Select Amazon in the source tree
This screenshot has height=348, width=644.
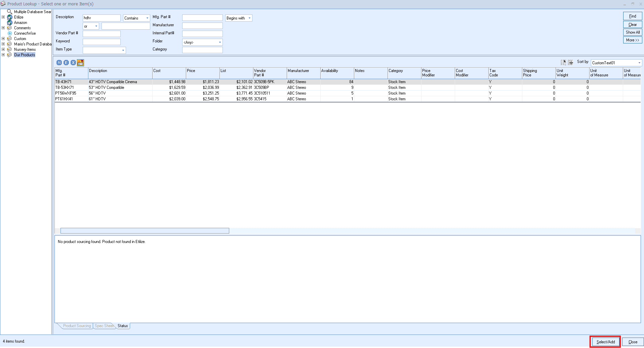pos(21,23)
